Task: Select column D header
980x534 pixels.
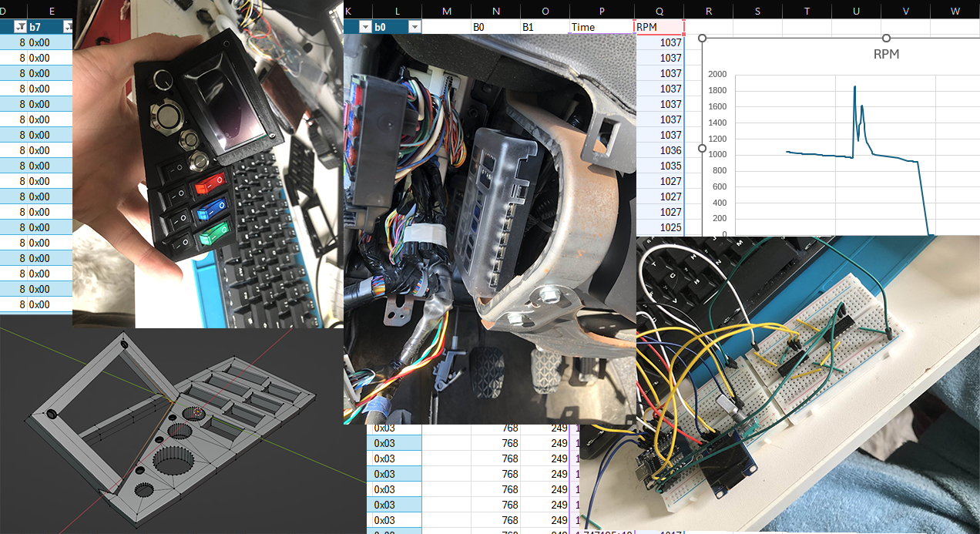Action: tap(12, 11)
